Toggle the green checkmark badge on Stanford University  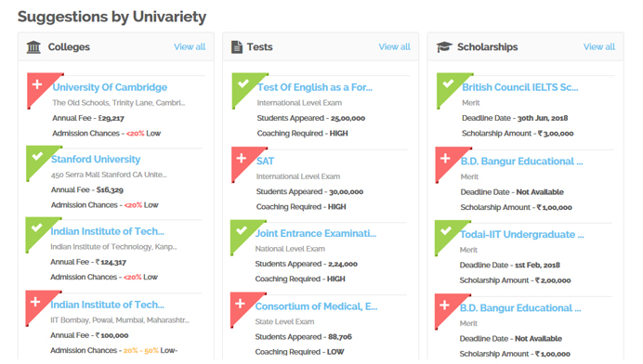pos(37,157)
